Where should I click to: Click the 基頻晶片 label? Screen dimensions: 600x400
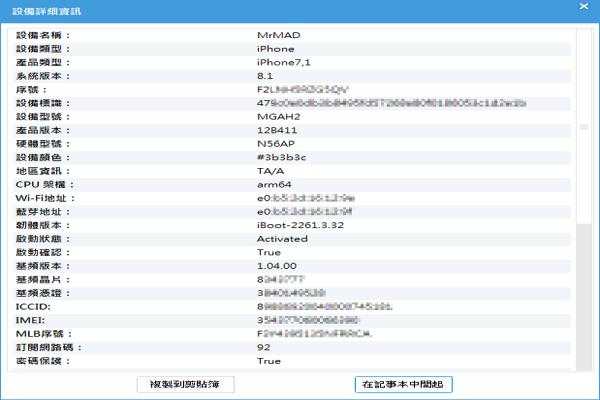coord(42,279)
